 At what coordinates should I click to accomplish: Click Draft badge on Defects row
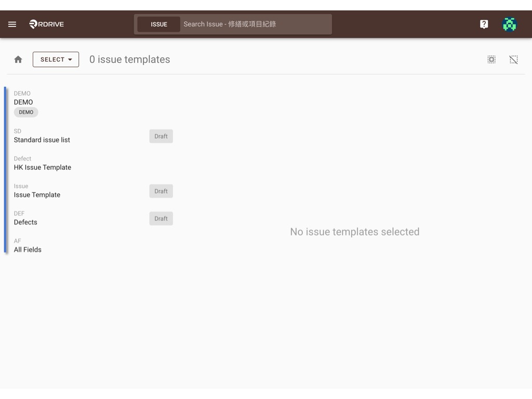tap(161, 219)
